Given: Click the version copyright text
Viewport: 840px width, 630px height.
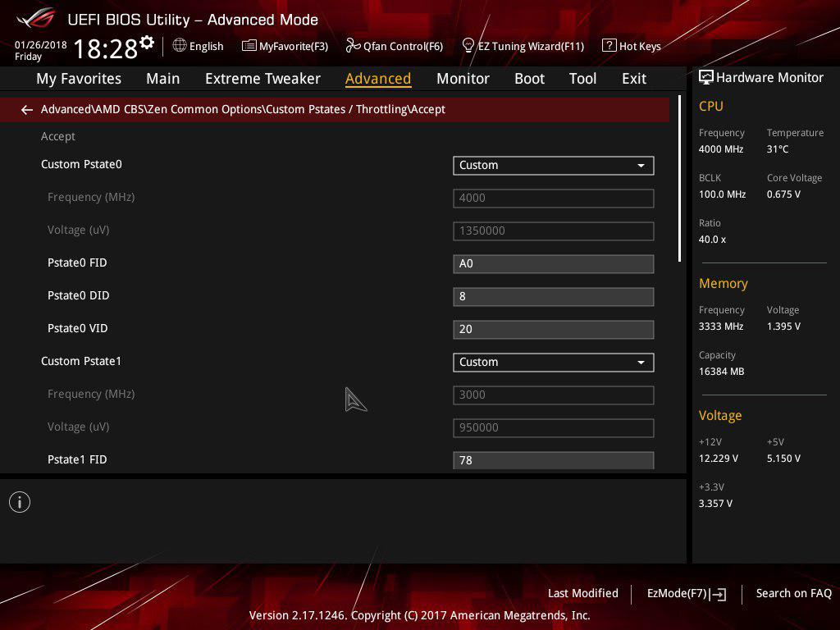Looking at the screenshot, I should pyautogui.click(x=419, y=615).
